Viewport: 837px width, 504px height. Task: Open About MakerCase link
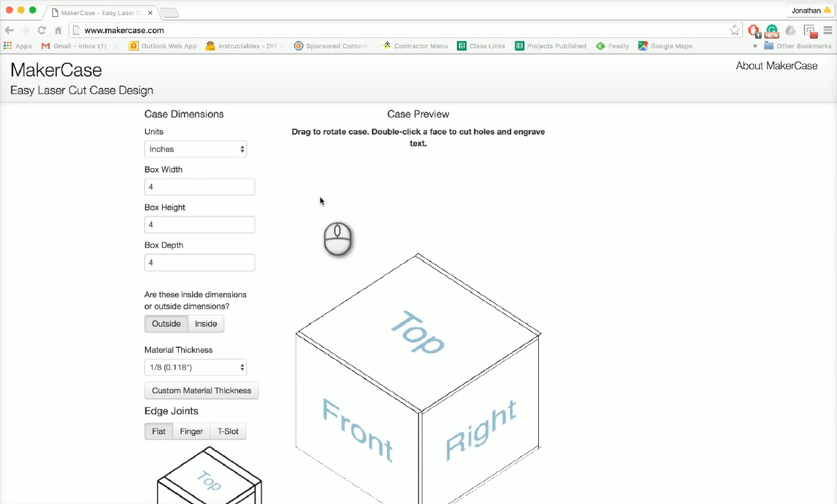point(776,66)
